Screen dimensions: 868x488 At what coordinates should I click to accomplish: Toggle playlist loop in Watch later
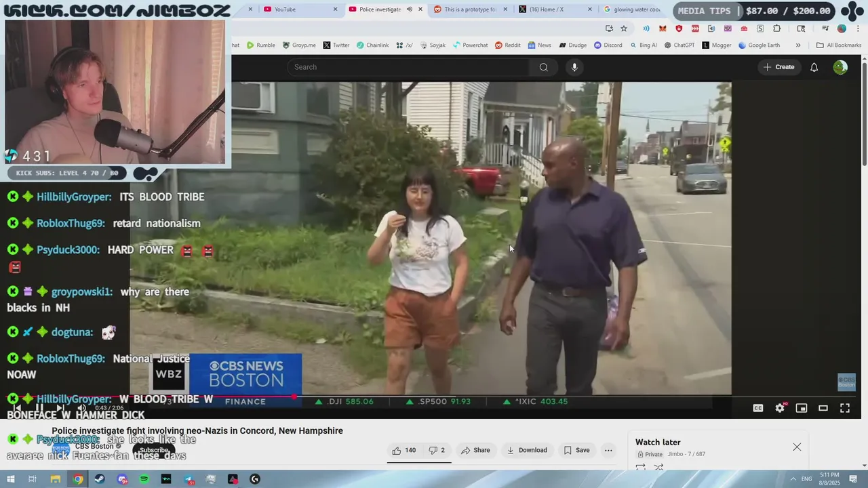pos(641,468)
